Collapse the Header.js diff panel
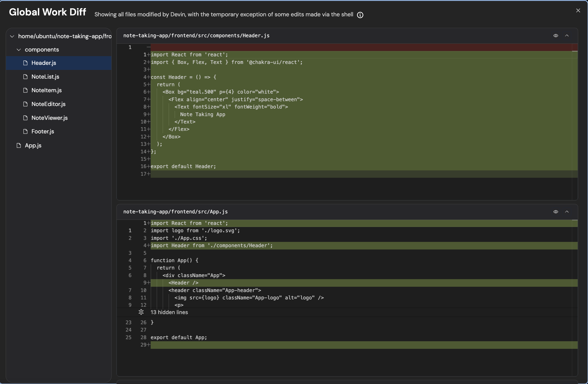This screenshot has width=588, height=384. [567, 36]
